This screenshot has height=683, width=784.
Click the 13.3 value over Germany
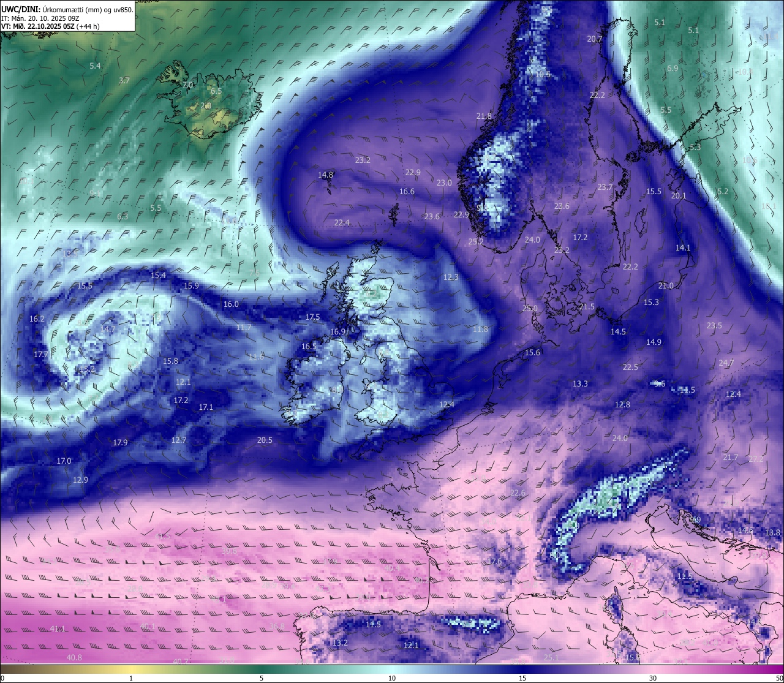click(x=580, y=383)
